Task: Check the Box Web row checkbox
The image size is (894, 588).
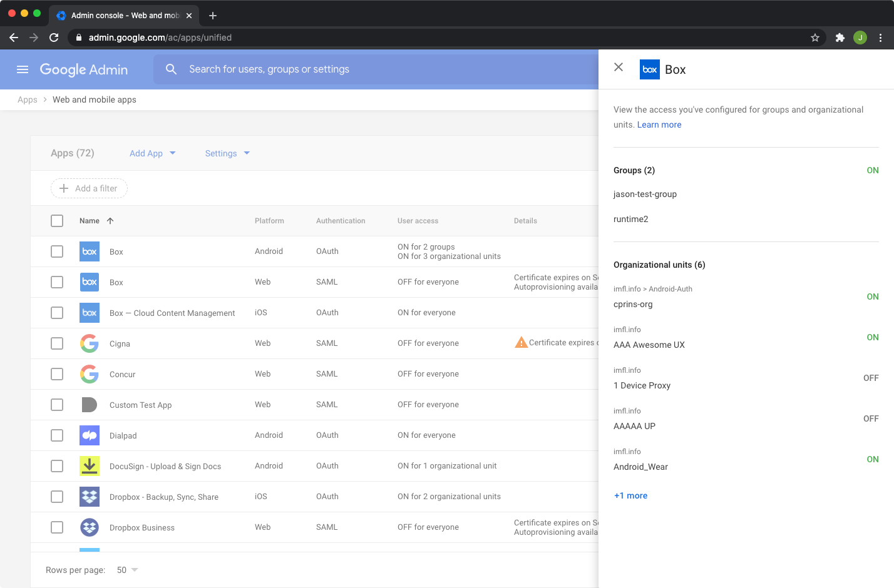Action: click(x=57, y=282)
